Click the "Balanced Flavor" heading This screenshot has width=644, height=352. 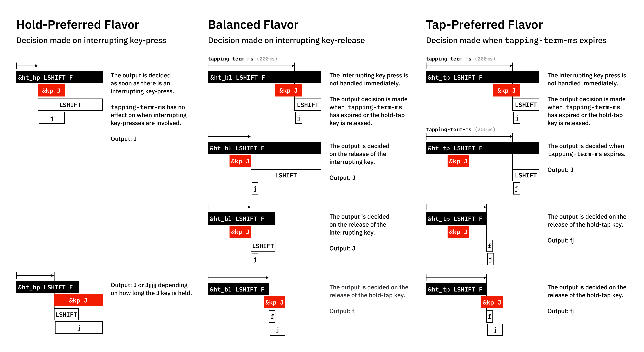point(253,25)
